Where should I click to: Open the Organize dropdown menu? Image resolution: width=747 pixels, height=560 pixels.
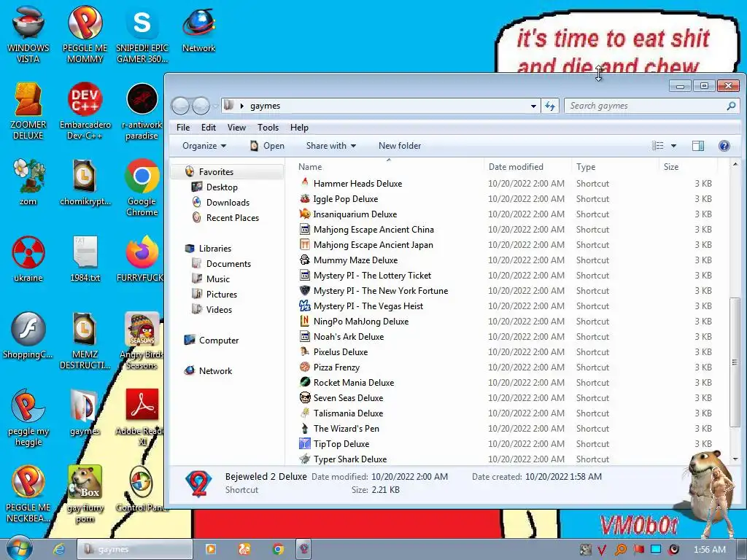tap(204, 146)
